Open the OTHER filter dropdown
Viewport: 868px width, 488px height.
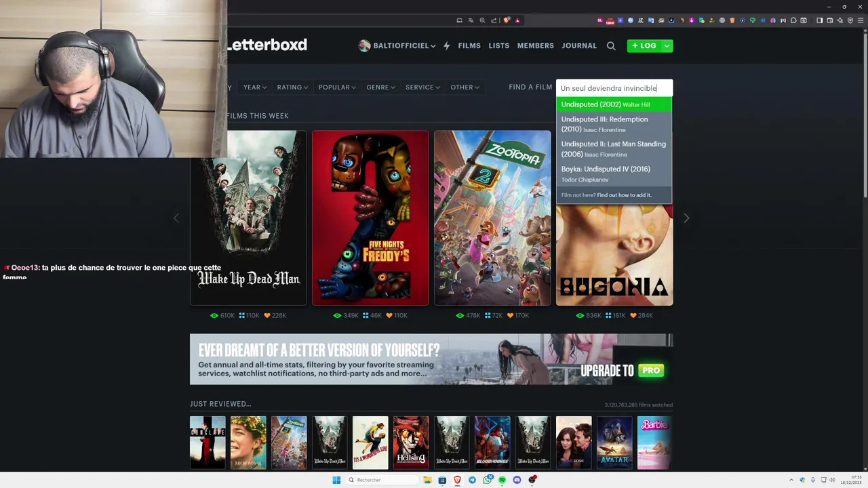coord(465,87)
